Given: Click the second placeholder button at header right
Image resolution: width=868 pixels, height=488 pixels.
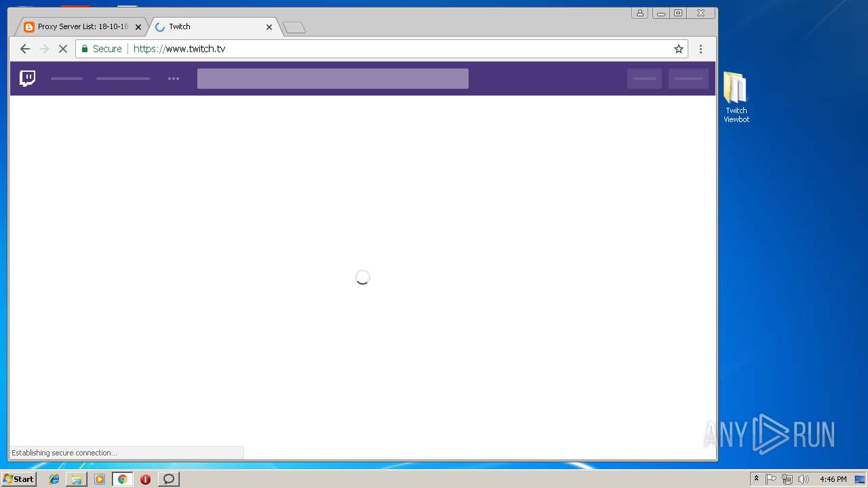Looking at the screenshot, I should pos(688,79).
